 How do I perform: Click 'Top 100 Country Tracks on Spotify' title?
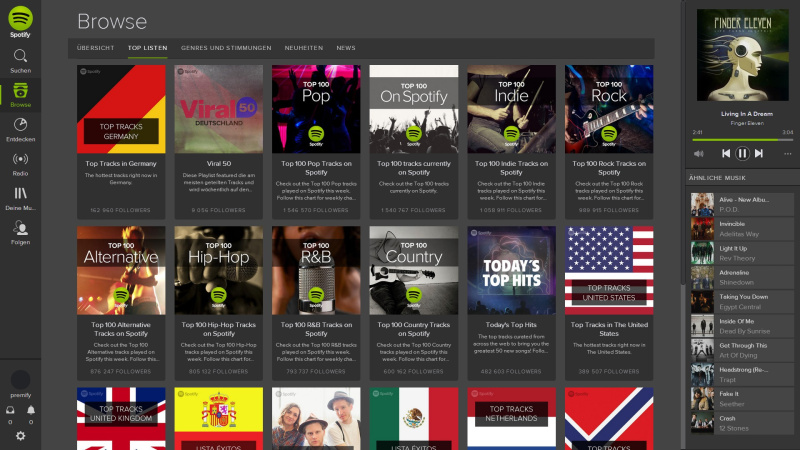[414, 329]
